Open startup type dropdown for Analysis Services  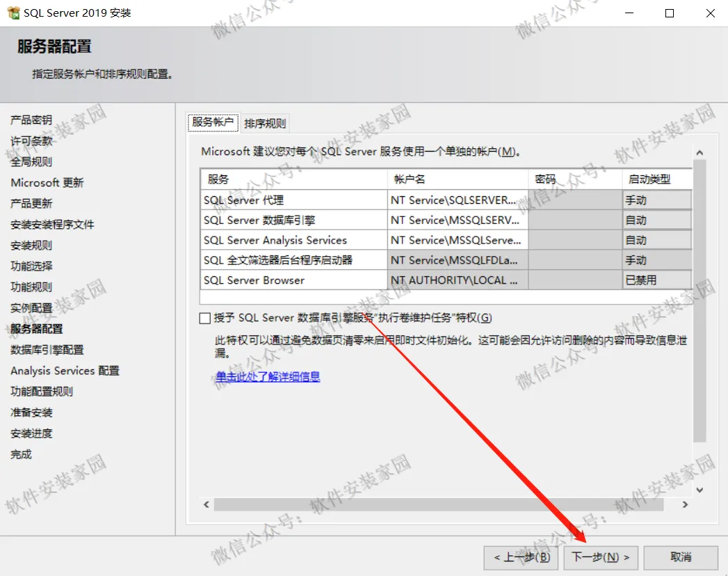[x=657, y=240]
